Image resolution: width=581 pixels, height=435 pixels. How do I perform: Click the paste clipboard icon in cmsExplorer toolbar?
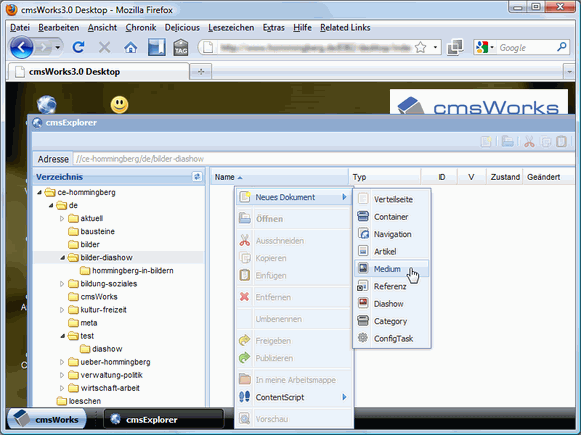point(561,142)
